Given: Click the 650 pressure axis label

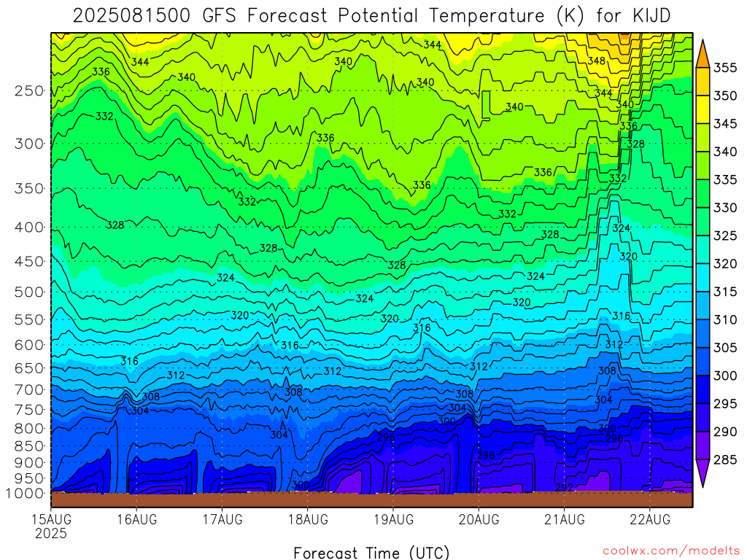Looking at the screenshot, I should click(29, 368).
